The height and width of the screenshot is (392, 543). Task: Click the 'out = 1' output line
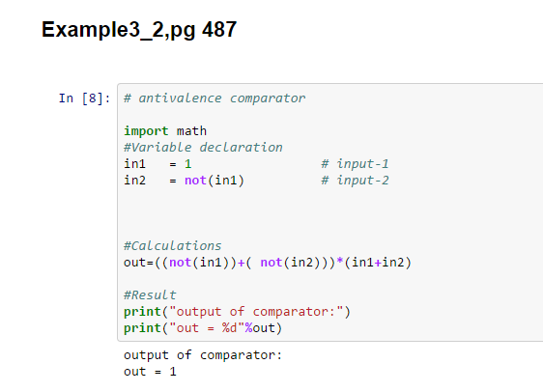click(150, 372)
